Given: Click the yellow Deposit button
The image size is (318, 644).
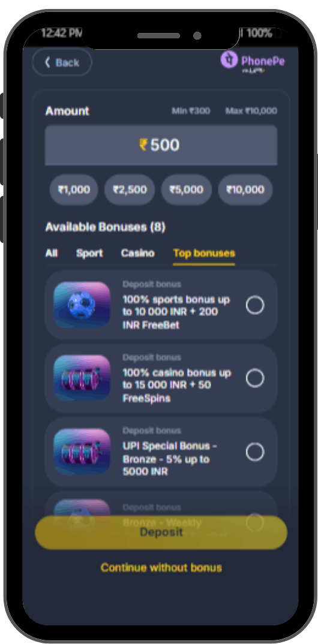Looking at the screenshot, I should (161, 532).
